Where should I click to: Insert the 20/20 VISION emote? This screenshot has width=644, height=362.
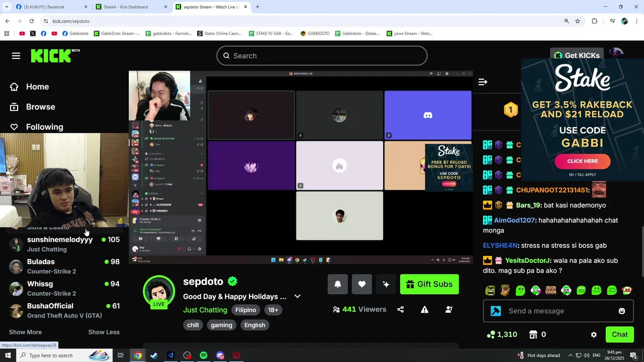click(551, 290)
